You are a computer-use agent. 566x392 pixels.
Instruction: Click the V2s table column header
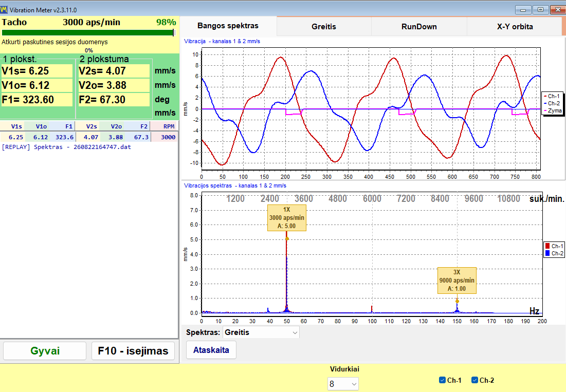pyautogui.click(x=87, y=126)
